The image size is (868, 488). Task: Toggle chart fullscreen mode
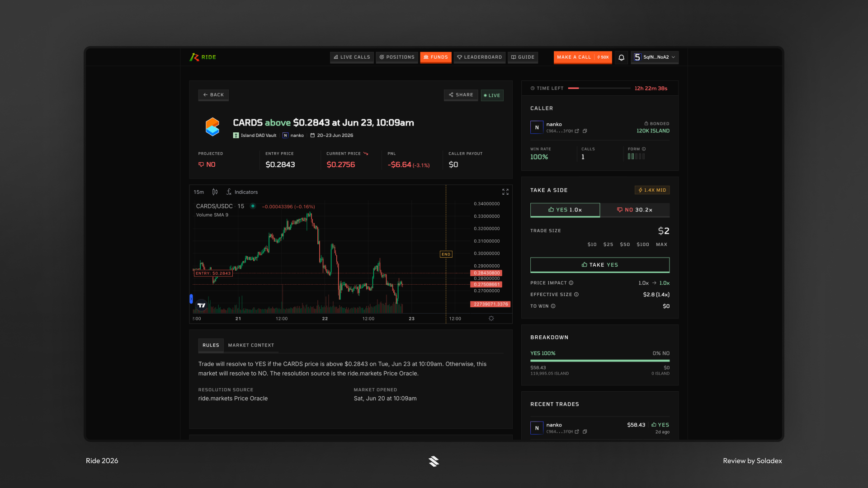[x=505, y=192]
